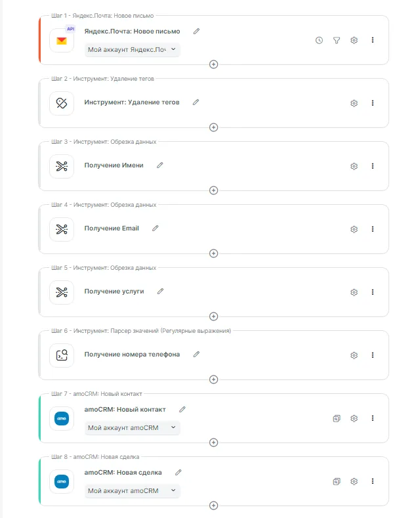This screenshot has width=420, height=518.
Task: Expand account dropdown in Новый контакт step
Action: pyautogui.click(x=133, y=427)
